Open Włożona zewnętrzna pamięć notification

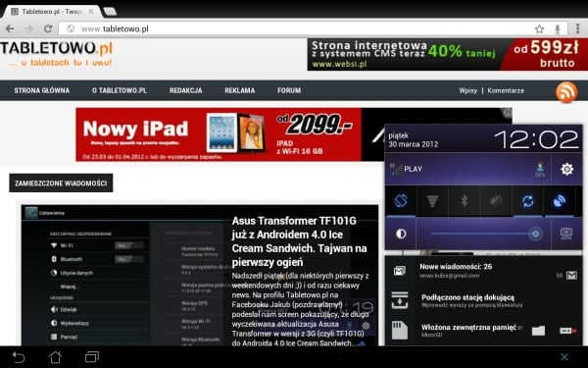point(483,330)
